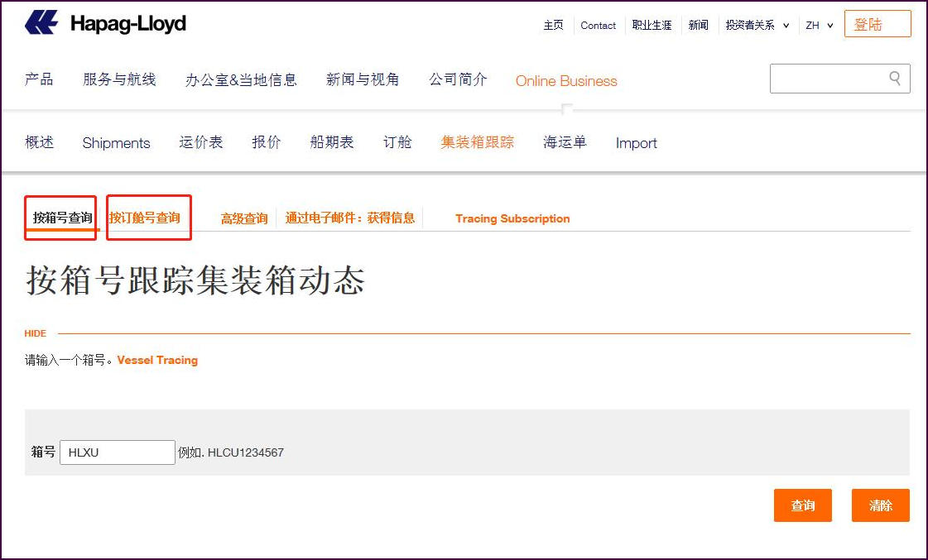The image size is (928, 560).
Task: Select 运价表 in the submenu
Action: click(x=200, y=142)
